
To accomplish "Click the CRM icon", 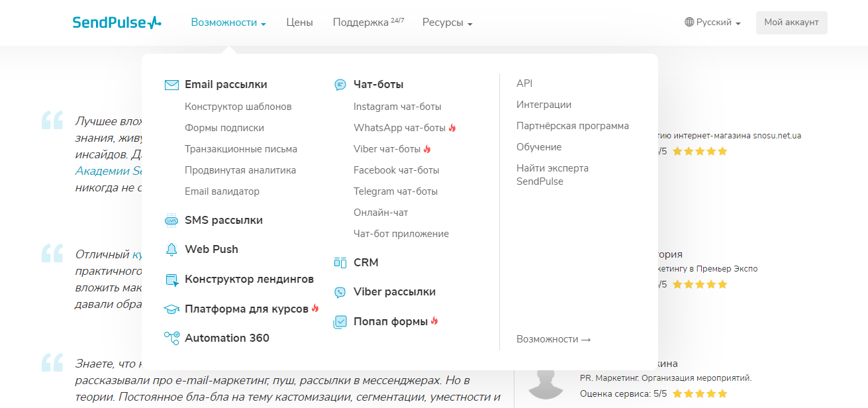I will [340, 263].
